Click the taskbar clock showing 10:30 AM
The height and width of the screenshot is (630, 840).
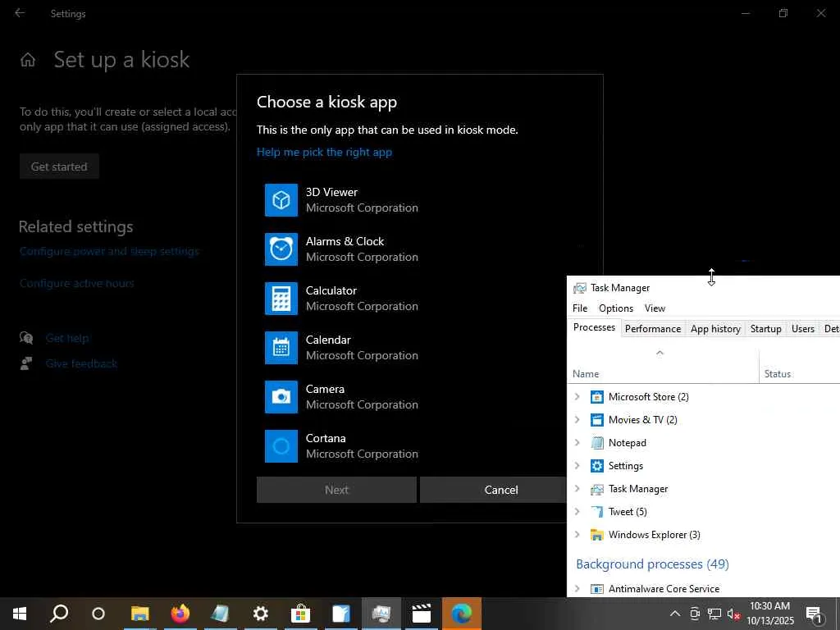click(769, 614)
